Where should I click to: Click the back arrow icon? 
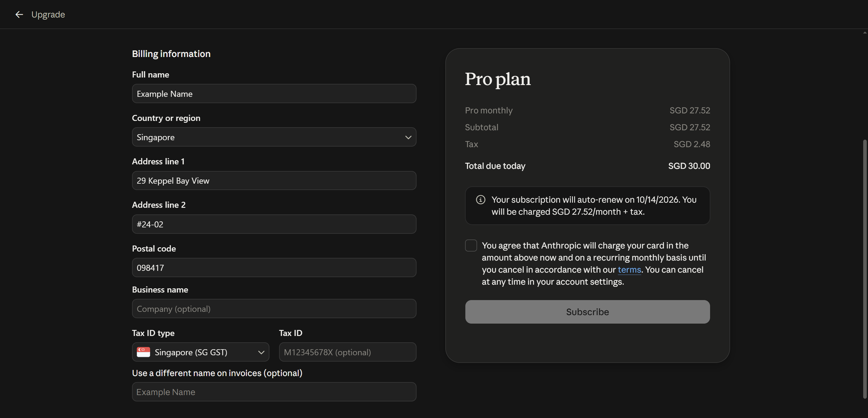19,14
